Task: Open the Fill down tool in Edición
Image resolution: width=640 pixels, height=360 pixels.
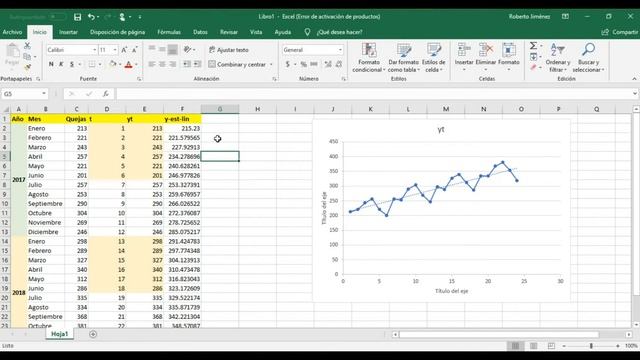Action: click(x=533, y=57)
